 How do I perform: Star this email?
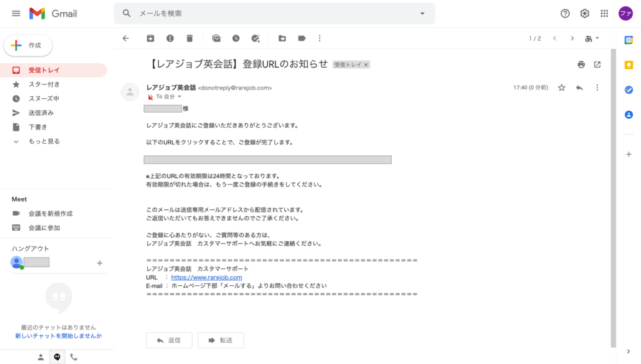[x=562, y=88]
